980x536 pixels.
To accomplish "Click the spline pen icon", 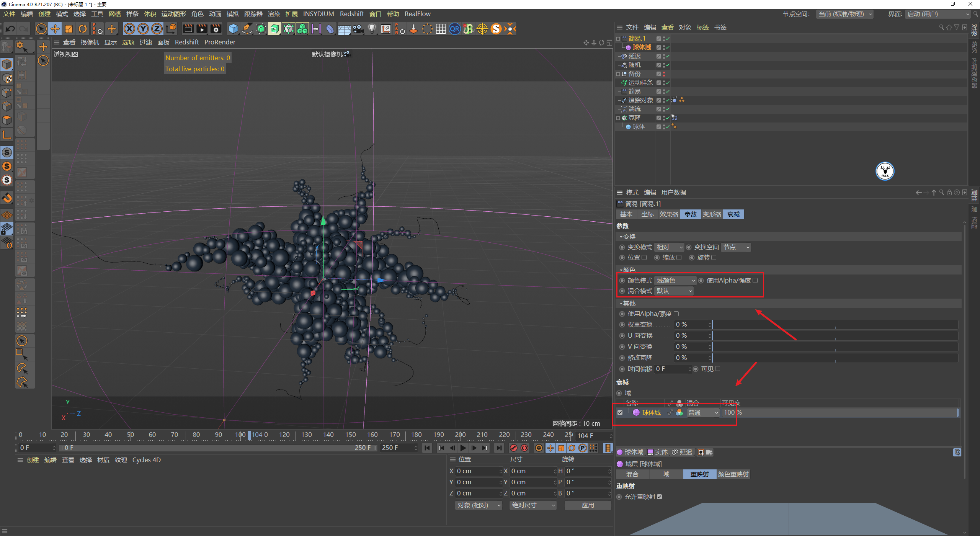I will [x=247, y=29].
